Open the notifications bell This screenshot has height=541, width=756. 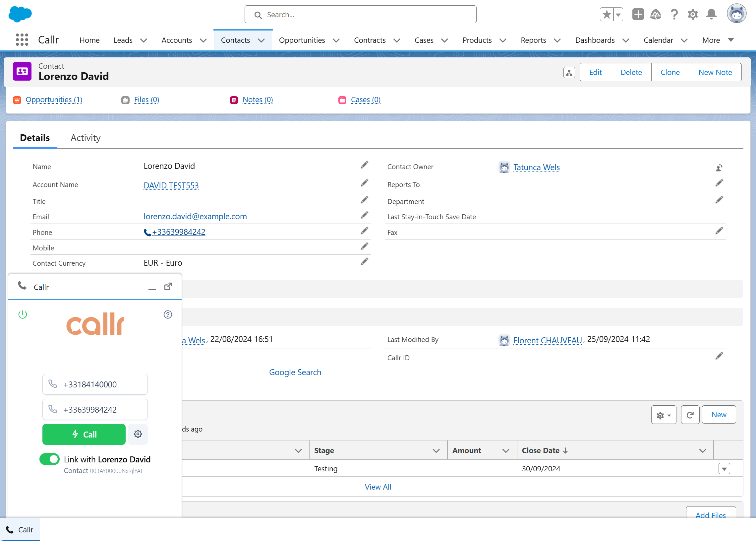tap(711, 14)
